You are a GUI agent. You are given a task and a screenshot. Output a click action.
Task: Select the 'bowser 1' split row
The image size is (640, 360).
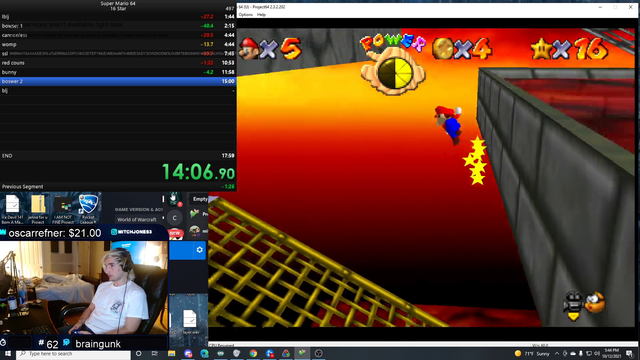(x=118, y=26)
